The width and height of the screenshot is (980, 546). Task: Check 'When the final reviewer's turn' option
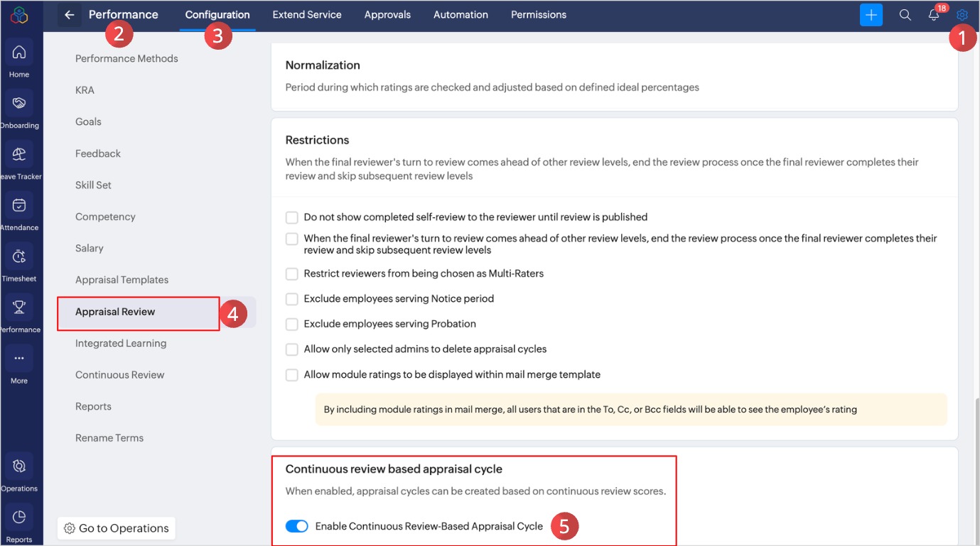pyautogui.click(x=291, y=239)
